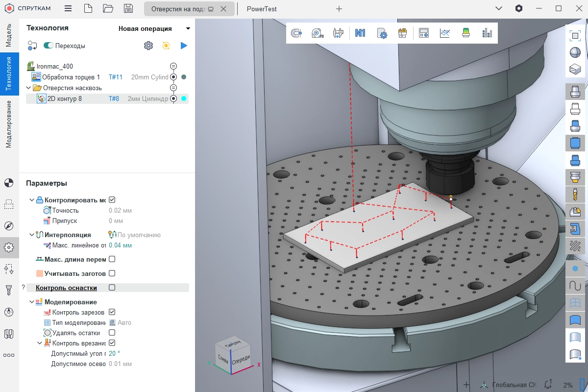Collapse the Отверстия насквозь folder
Image resolution: width=588 pixels, height=392 pixels.
pos(29,88)
